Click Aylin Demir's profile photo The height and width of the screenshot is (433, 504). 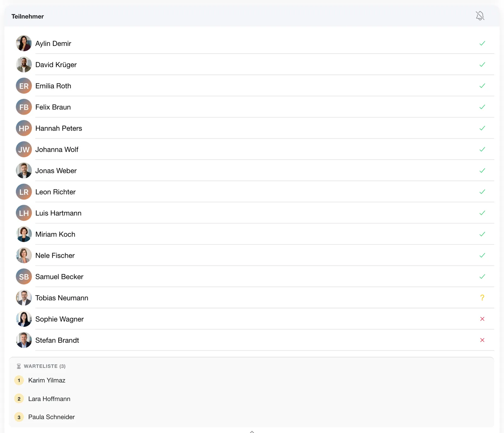24,43
